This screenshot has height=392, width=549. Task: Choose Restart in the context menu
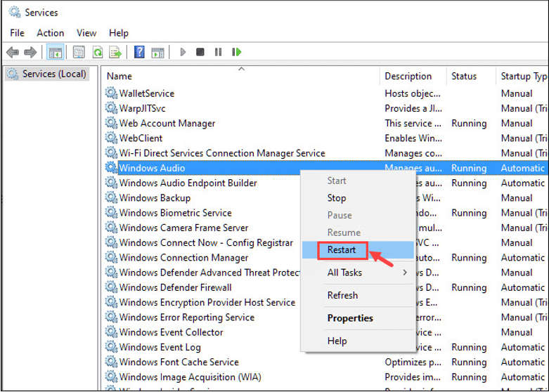tap(358, 250)
